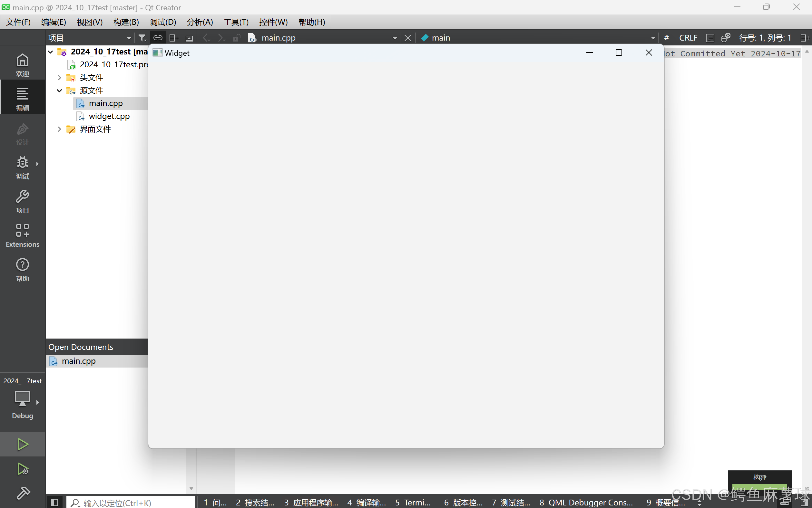The height and width of the screenshot is (508, 812).
Task: Open the project view type dropdown (项目)
Action: [x=90, y=38]
